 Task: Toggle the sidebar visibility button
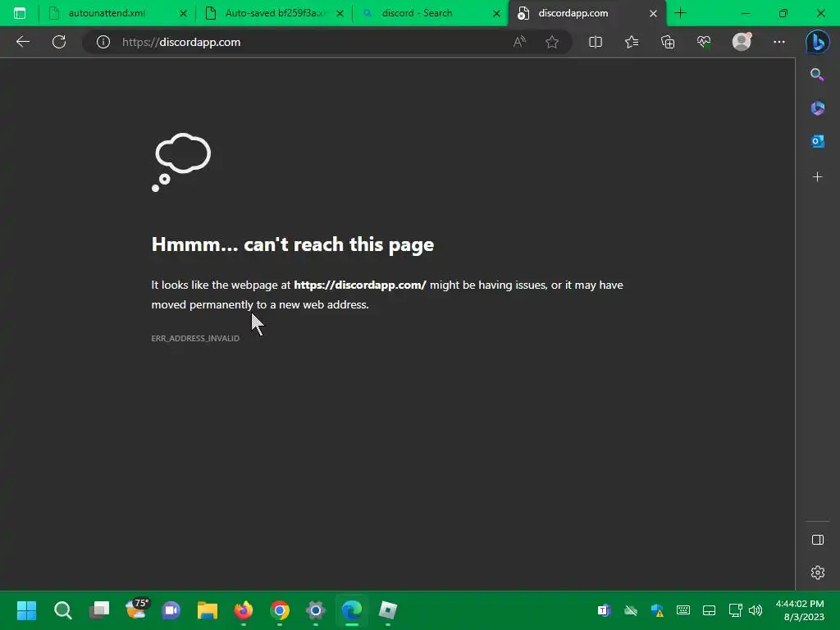click(818, 540)
